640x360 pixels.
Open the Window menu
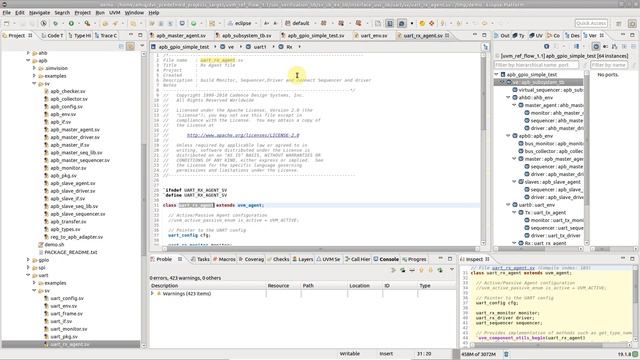point(134,13)
